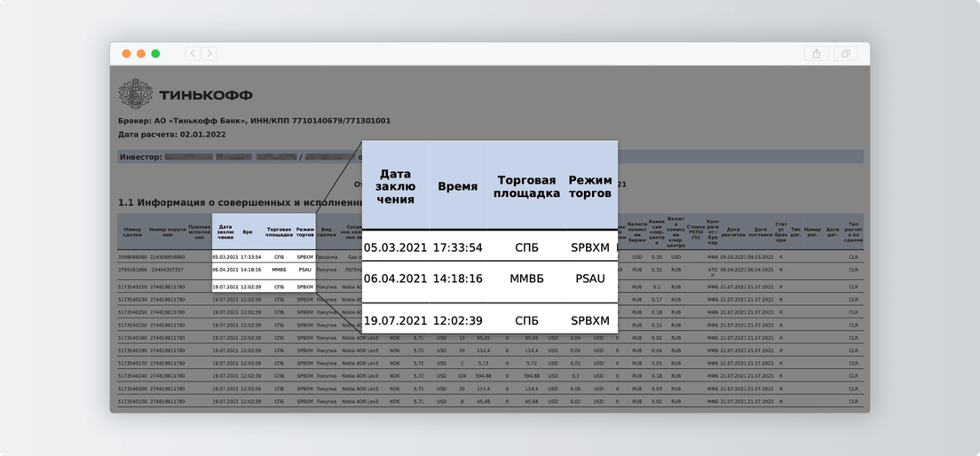Click the section heading '1.1 Информация о совершенных'
Screen dimensions: 980x456
tap(241, 202)
